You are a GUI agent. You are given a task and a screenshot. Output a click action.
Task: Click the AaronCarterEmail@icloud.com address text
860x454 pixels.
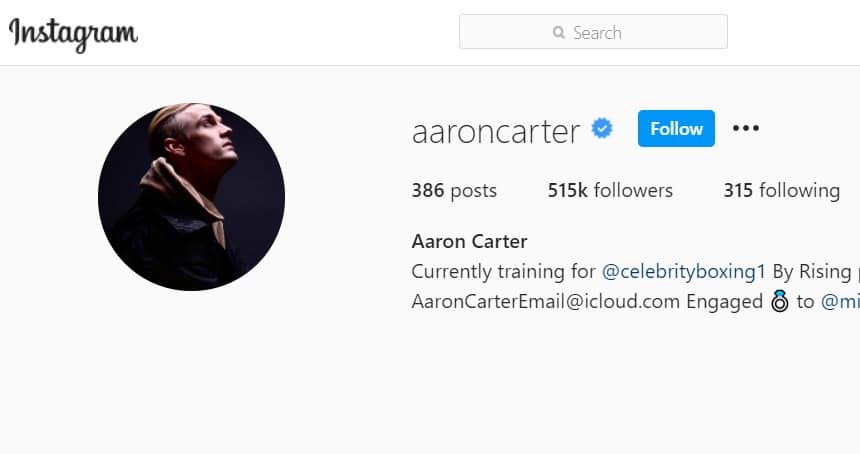(x=546, y=302)
